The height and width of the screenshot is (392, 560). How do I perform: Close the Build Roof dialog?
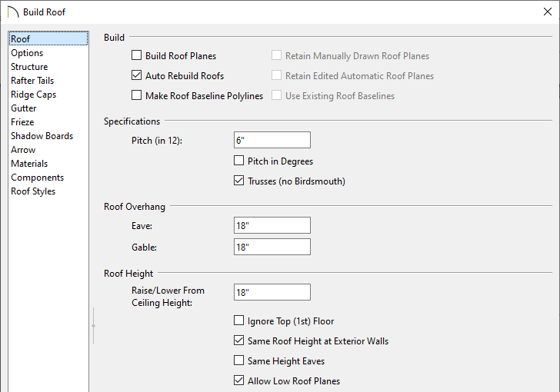point(547,12)
